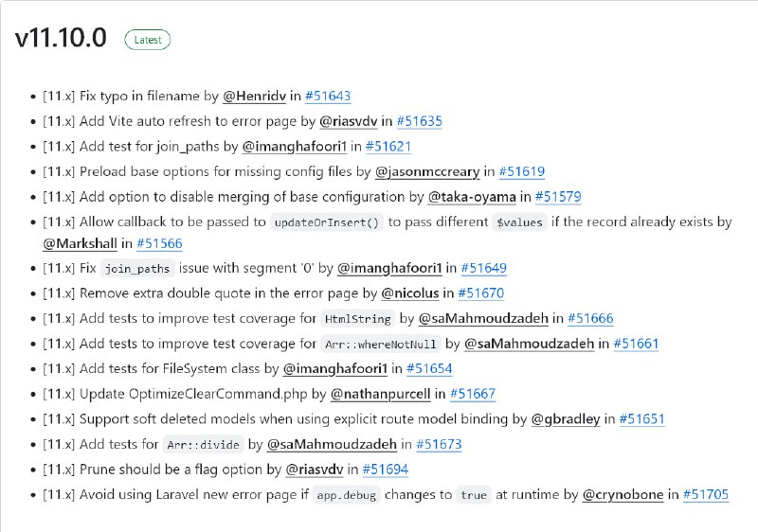Open pull request #51566 link
This screenshot has height=532, width=758.
tap(159, 243)
